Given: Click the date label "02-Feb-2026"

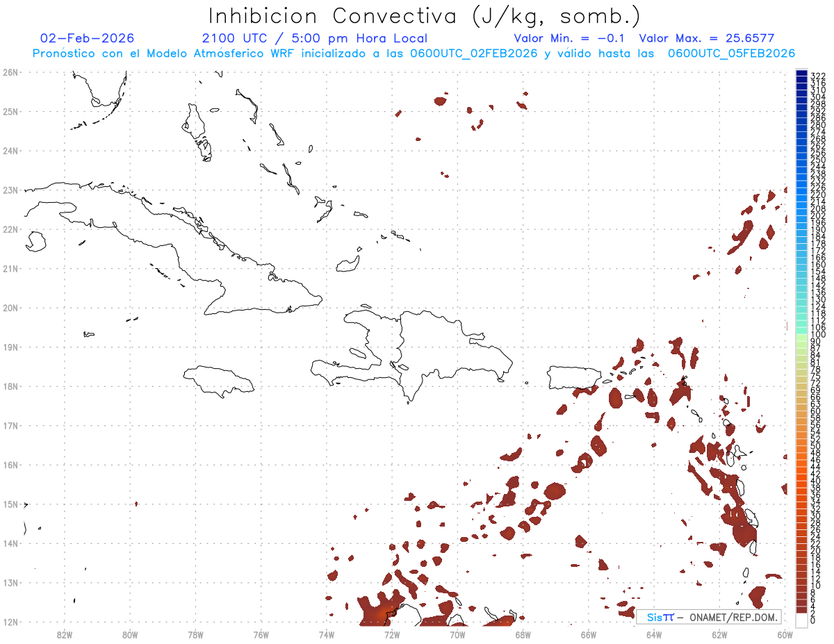Looking at the screenshot, I should pos(88,38).
